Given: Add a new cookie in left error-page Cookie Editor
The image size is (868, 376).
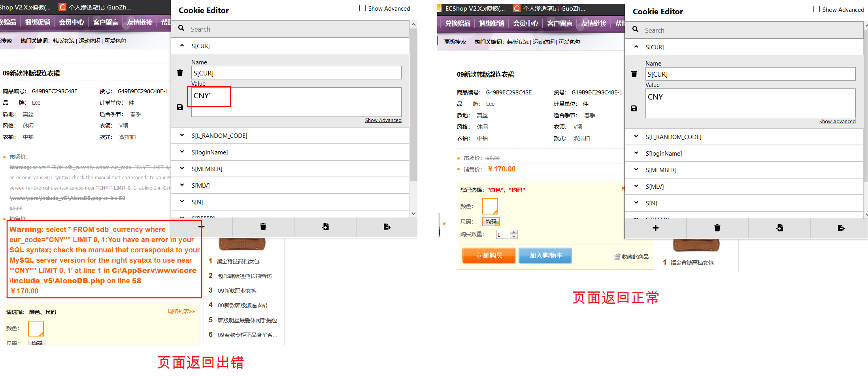Looking at the screenshot, I should click(x=202, y=227).
